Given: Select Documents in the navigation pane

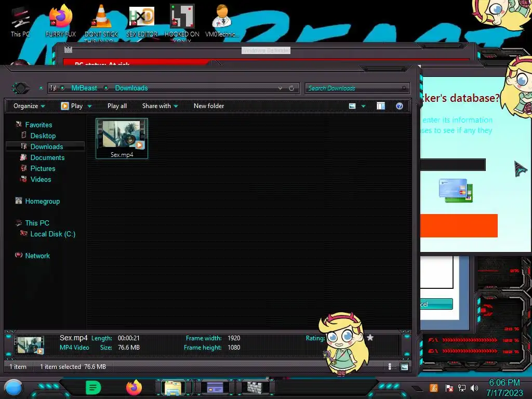Looking at the screenshot, I should click(47, 158).
